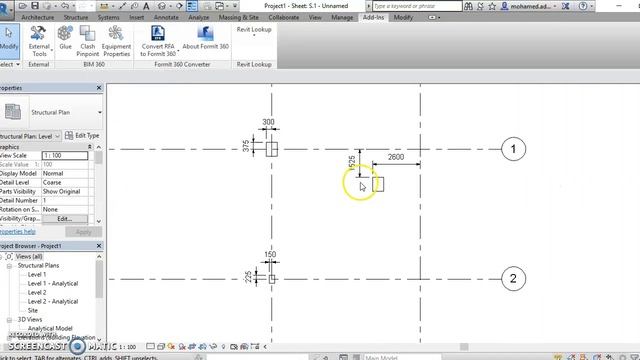The width and height of the screenshot is (640, 360).
Task: Click grid bubble 2 in the drawing
Action: pyautogui.click(x=513, y=279)
